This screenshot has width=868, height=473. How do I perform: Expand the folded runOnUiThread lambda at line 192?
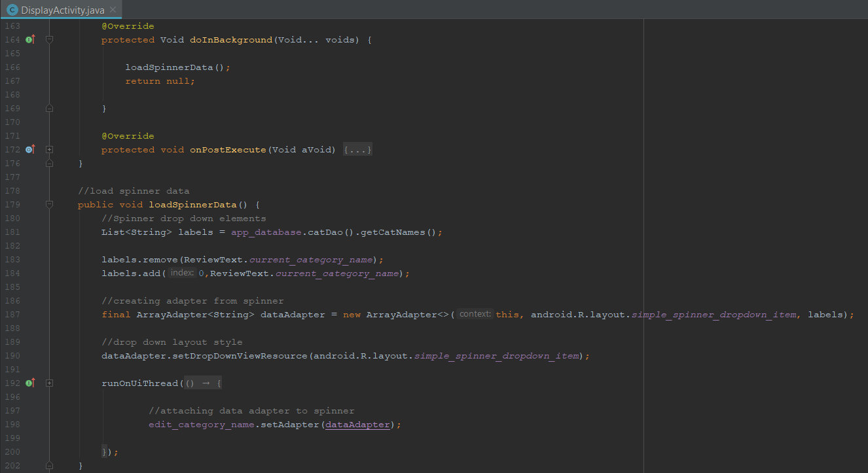50,383
